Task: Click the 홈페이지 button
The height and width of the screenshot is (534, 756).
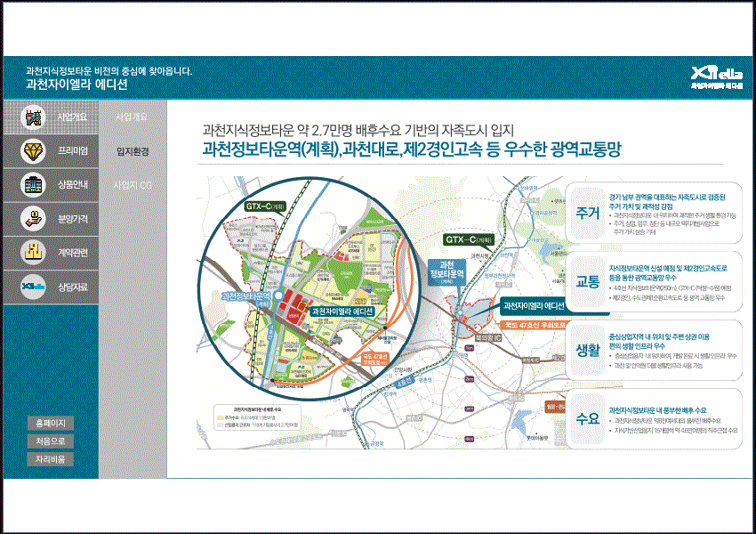Action: pyautogui.click(x=51, y=423)
